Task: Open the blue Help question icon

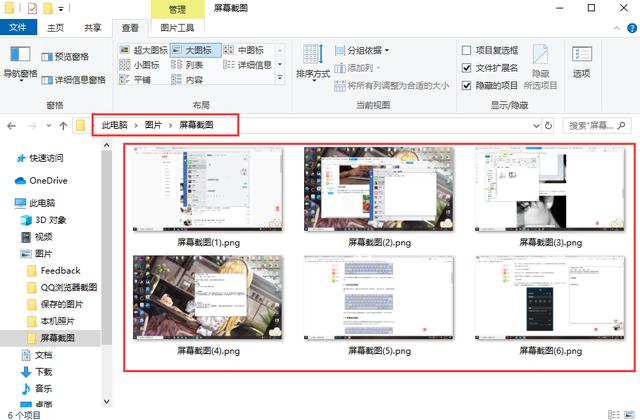Action: [632, 28]
